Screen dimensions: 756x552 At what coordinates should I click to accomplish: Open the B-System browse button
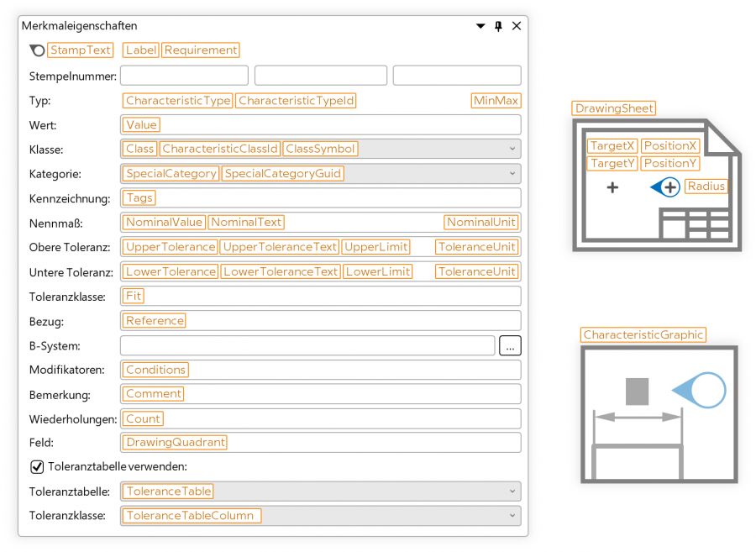click(510, 345)
